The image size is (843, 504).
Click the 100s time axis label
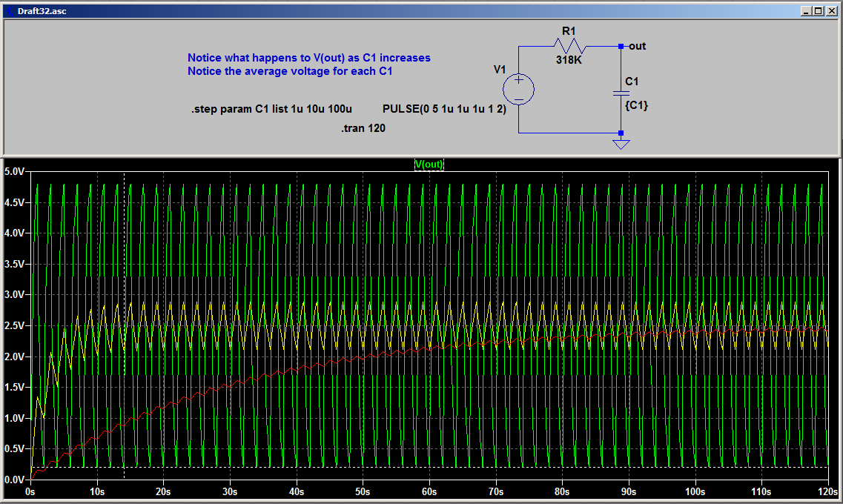tap(695, 491)
